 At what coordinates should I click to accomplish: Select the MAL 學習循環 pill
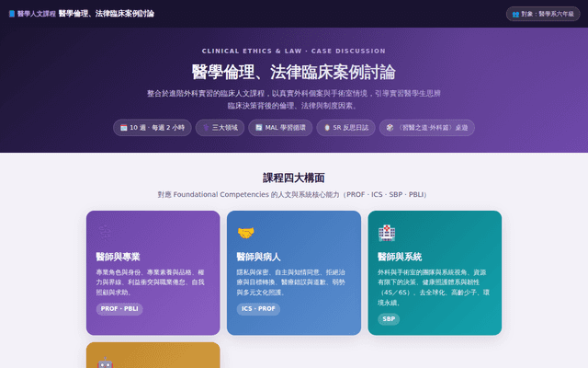coord(280,128)
